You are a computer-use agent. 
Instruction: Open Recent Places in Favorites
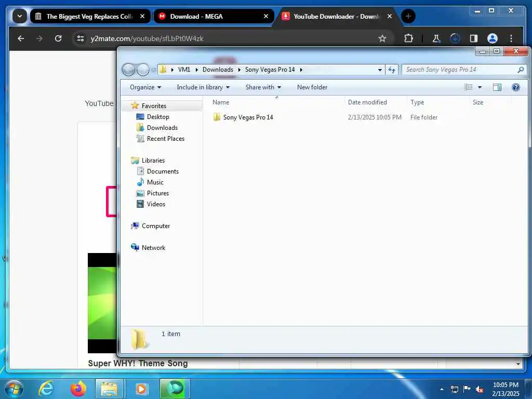166,138
